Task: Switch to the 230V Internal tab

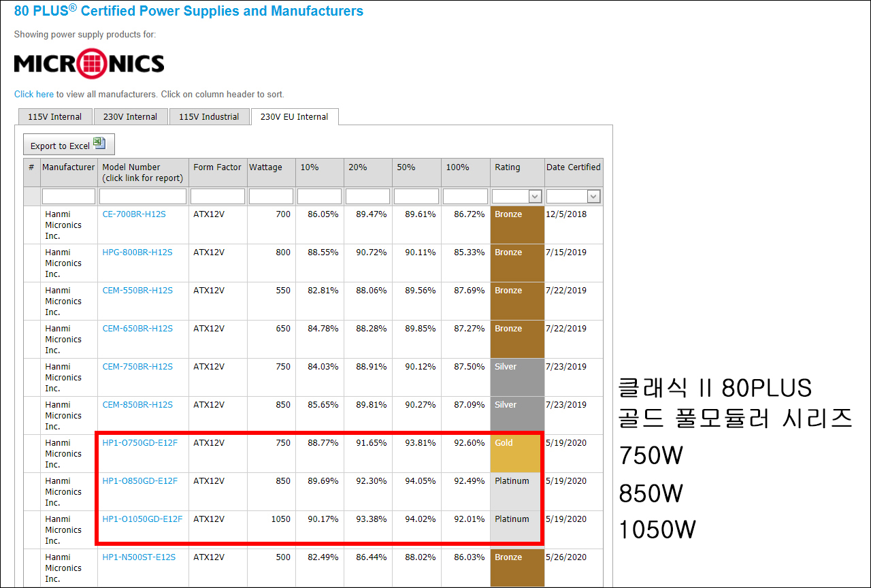Action: click(130, 117)
